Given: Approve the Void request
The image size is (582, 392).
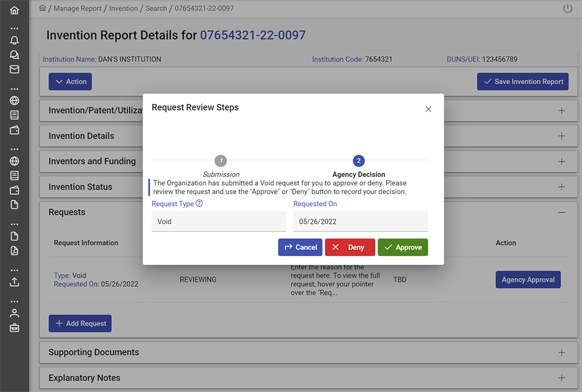Looking at the screenshot, I should pos(403,247).
